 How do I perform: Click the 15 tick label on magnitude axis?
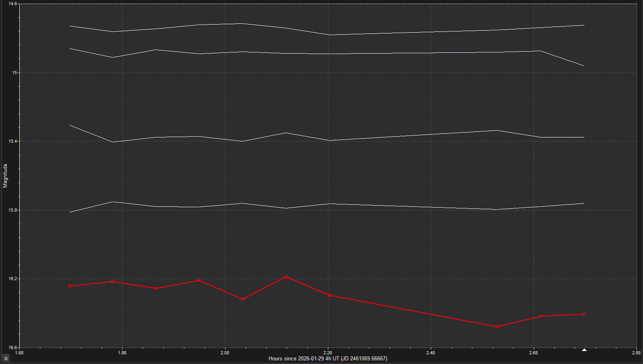pyautogui.click(x=15, y=73)
